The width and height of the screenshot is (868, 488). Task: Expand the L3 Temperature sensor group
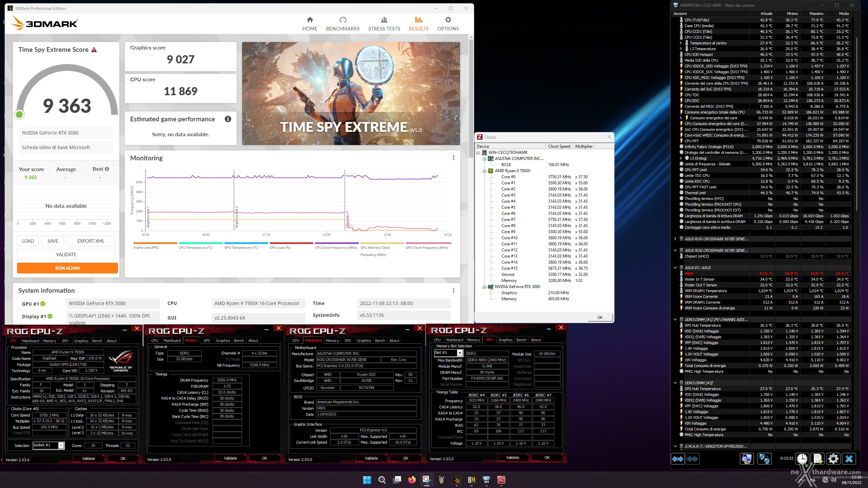(x=680, y=49)
